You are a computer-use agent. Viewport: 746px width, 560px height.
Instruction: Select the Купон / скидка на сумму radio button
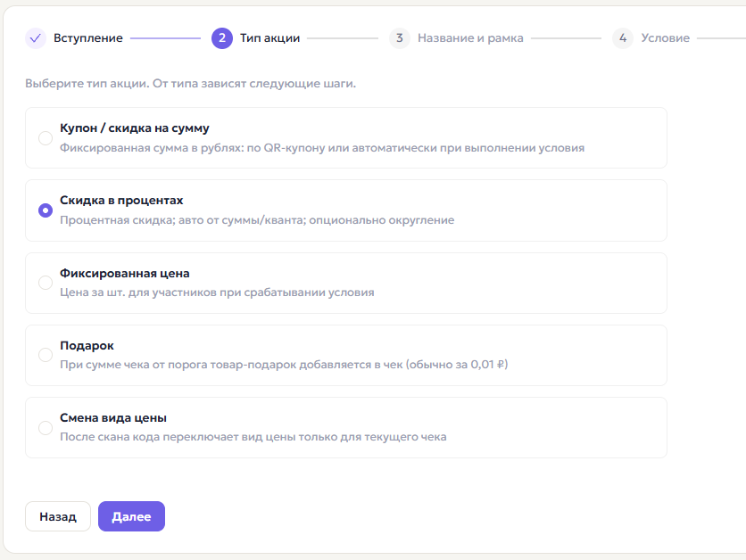click(x=46, y=138)
